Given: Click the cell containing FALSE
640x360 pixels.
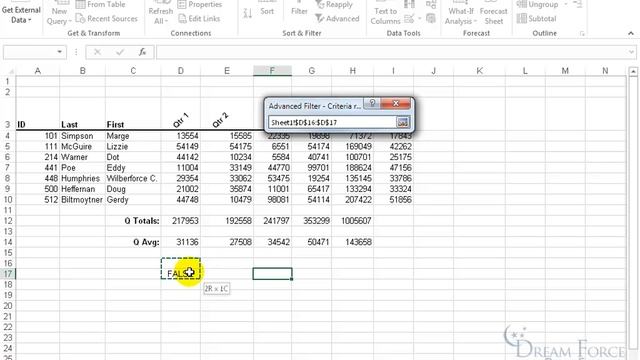Looking at the screenshot, I should click(x=180, y=273).
